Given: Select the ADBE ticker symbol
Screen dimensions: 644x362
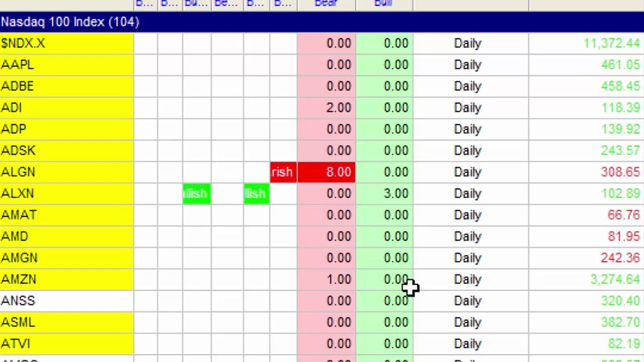Looking at the screenshot, I should coord(18,86).
